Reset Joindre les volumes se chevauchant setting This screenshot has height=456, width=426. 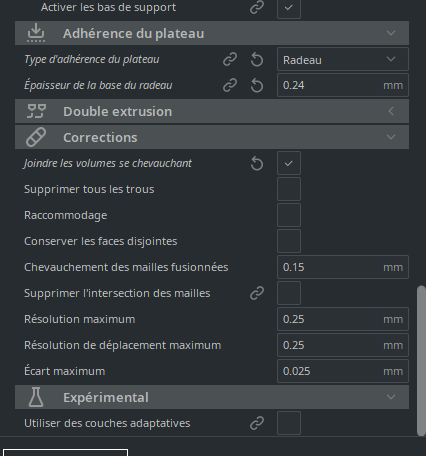(257, 163)
